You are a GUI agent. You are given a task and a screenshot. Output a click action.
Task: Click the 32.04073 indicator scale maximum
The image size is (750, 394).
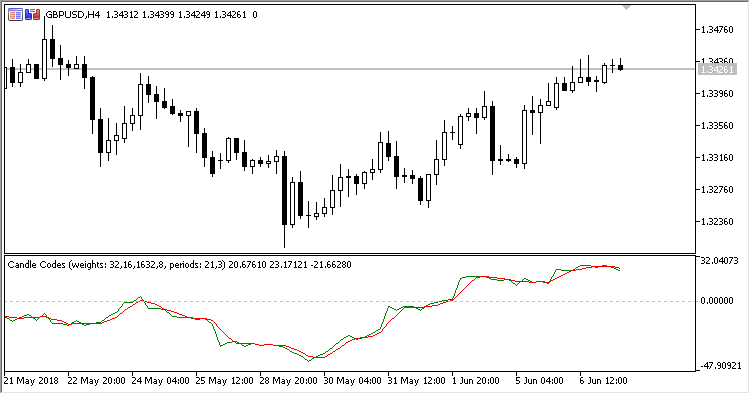tap(719, 261)
